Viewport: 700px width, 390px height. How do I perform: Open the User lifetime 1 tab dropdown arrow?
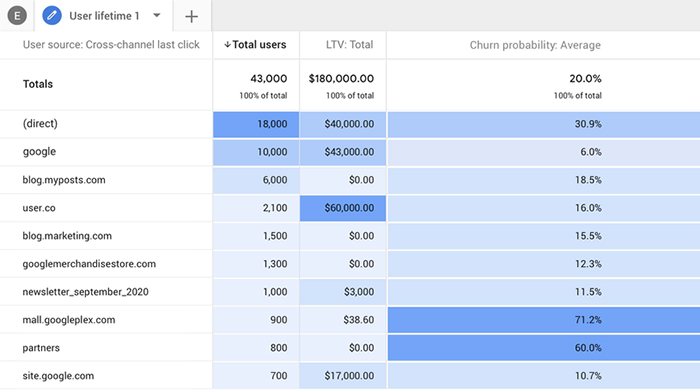point(157,15)
